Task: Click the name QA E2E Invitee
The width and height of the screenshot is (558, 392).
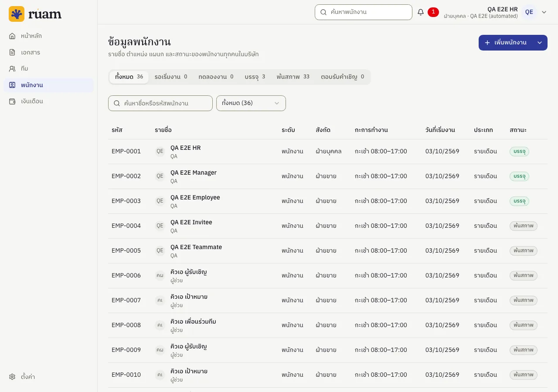Action: click(x=191, y=222)
